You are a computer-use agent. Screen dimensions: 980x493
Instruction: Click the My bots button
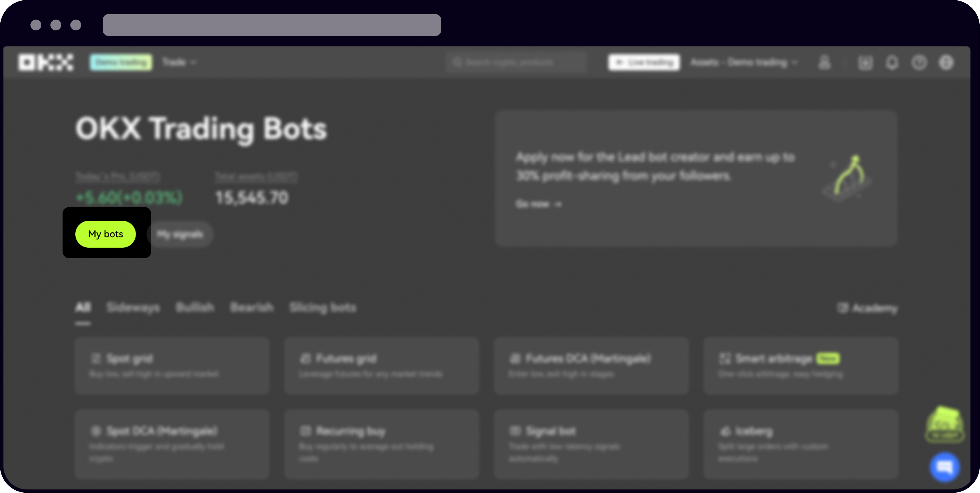coord(106,234)
